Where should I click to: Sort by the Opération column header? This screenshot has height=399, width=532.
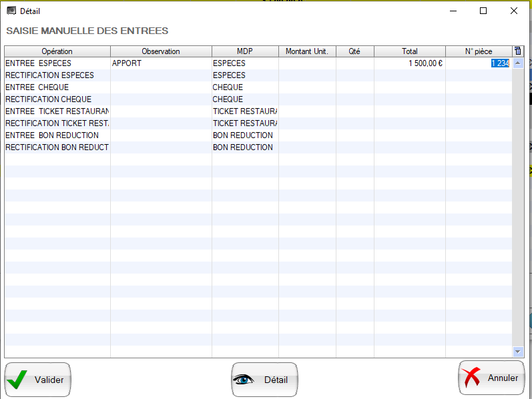click(x=57, y=51)
